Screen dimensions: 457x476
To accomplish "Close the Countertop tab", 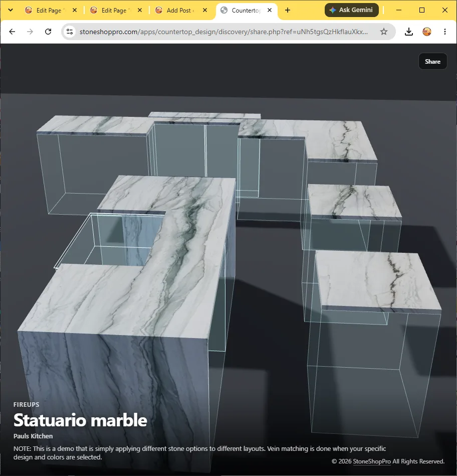I will pos(270,11).
